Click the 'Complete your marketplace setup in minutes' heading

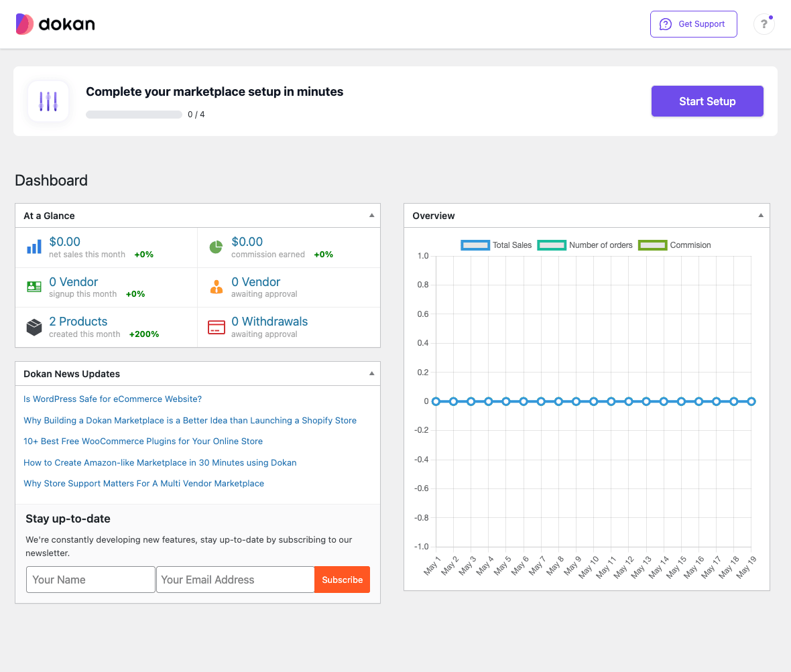[215, 92]
